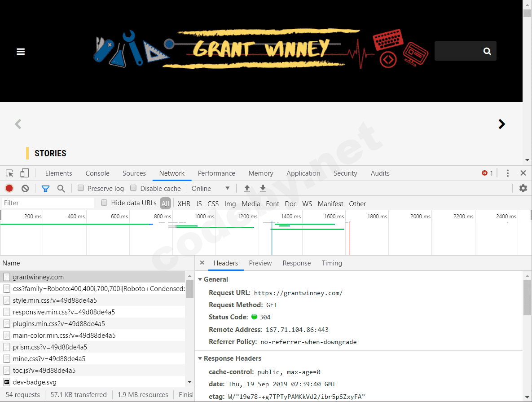The height and width of the screenshot is (402, 532).
Task: Switch to the Sources tab
Action: (x=134, y=173)
